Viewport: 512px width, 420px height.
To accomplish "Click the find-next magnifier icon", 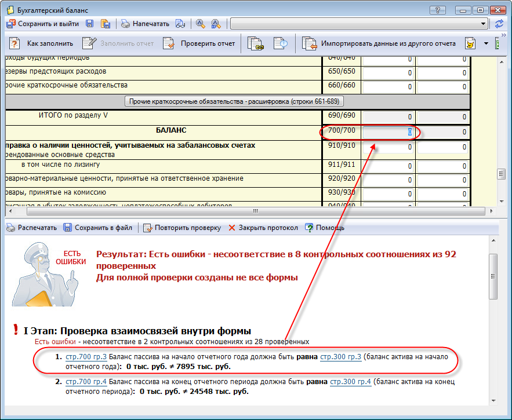I will click(x=216, y=24).
